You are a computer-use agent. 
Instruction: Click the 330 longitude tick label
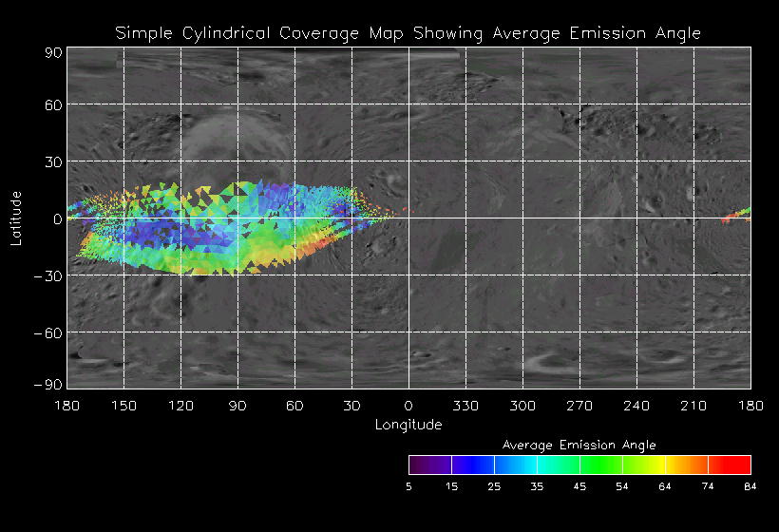(x=465, y=406)
